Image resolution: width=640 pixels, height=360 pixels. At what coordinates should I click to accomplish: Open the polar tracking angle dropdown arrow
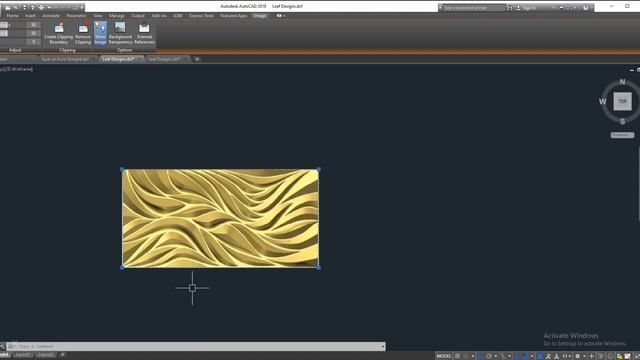pos(496,356)
